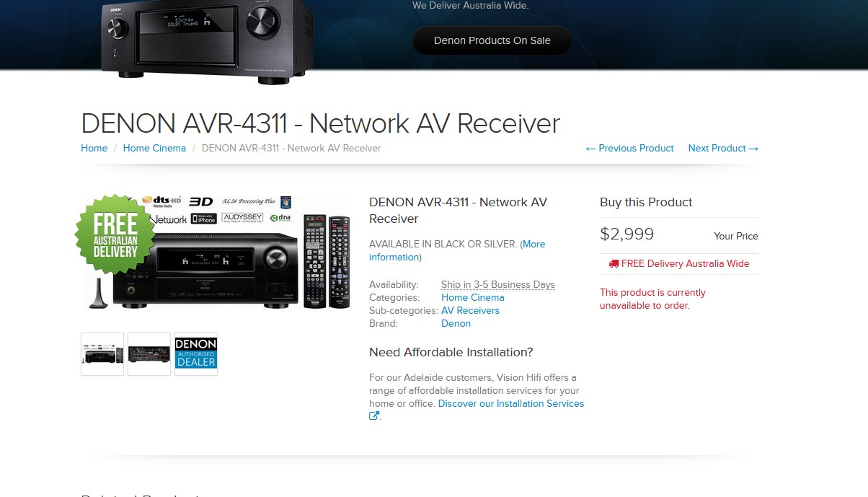This screenshot has width=868, height=497.
Task: Click the red delivery truck icon
Action: tap(614, 264)
